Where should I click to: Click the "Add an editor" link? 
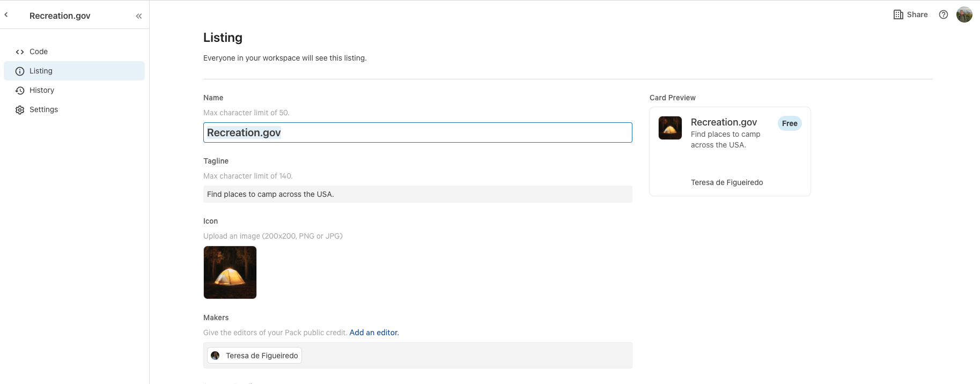point(374,333)
